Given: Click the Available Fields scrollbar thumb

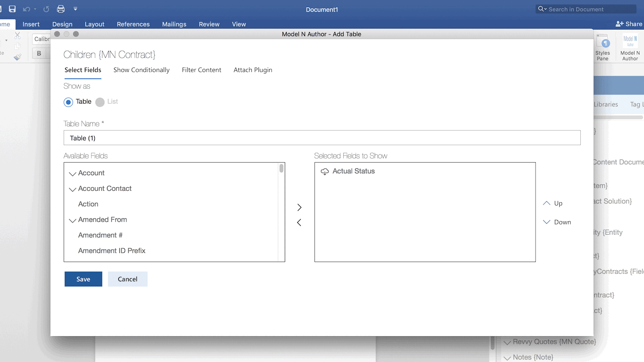Looking at the screenshot, I should [x=281, y=168].
